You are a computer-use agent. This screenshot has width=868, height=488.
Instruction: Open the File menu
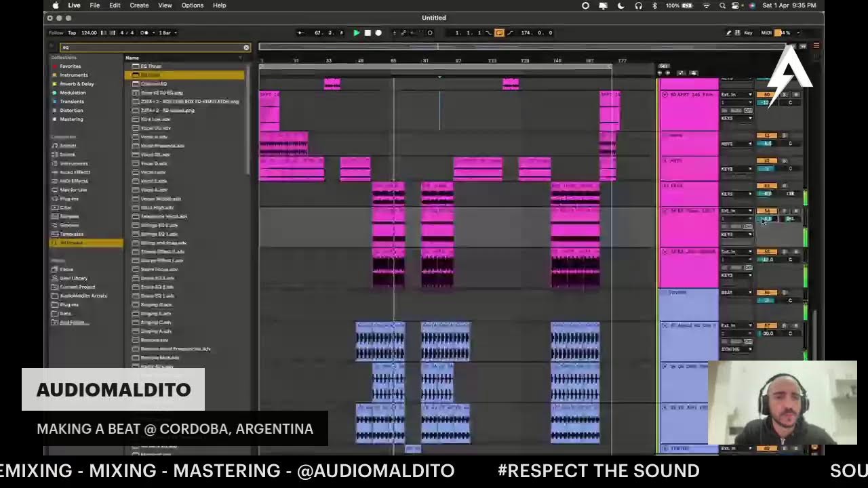(95, 5)
